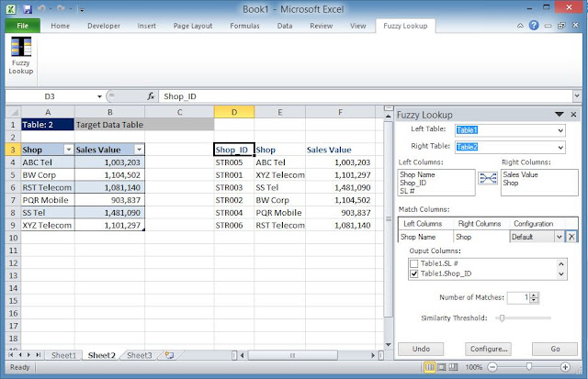
Task: Open the Formulas ribbon tab
Action: tap(244, 26)
